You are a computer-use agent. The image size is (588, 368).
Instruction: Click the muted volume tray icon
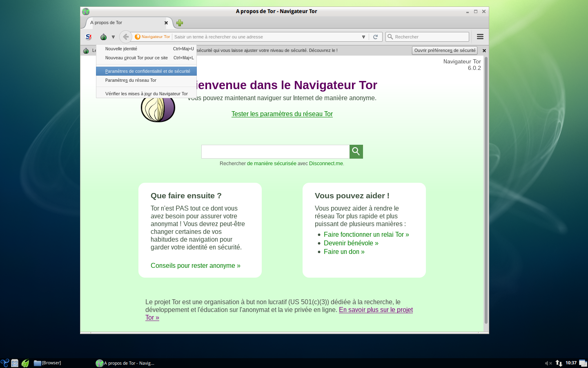548,363
